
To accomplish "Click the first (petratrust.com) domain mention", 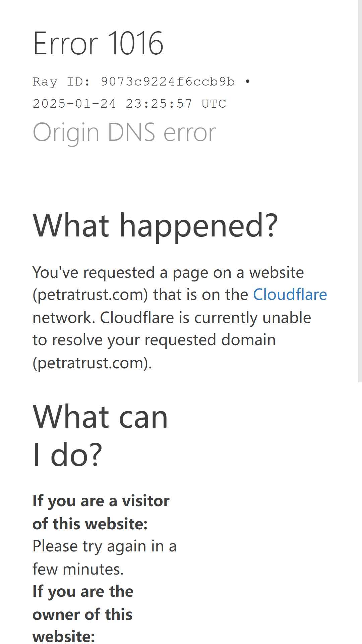I will tap(90, 295).
